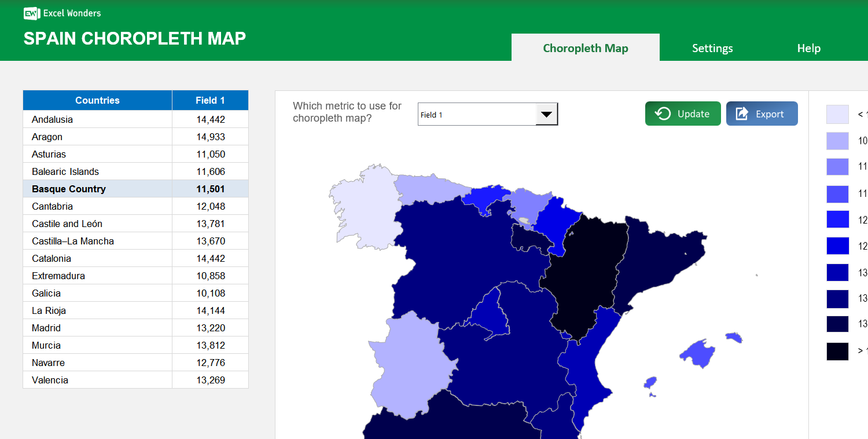This screenshot has height=439, width=868.
Task: Click the circular refresh icon on Update button
Action: [x=664, y=113]
